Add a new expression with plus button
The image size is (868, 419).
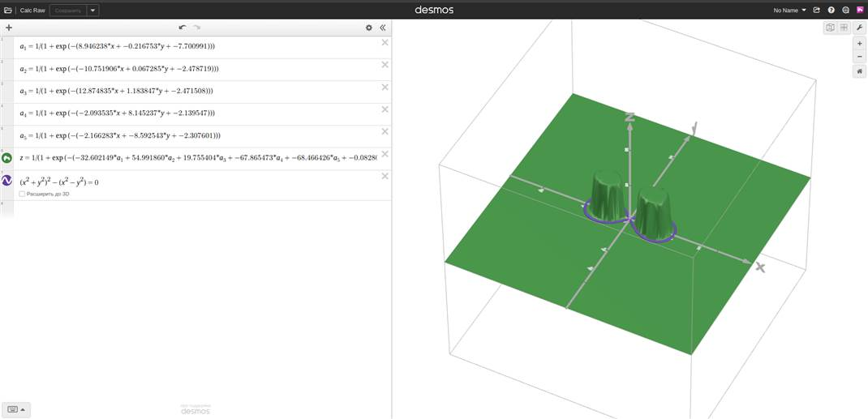click(x=9, y=27)
